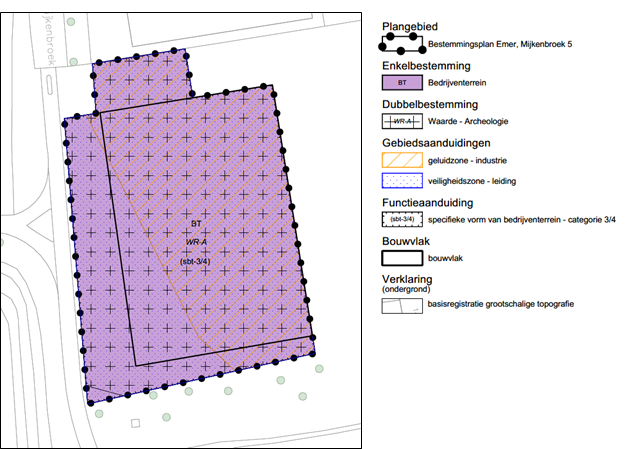
Task: Click the 'Plangebied' legend heading
Action: 410,27
